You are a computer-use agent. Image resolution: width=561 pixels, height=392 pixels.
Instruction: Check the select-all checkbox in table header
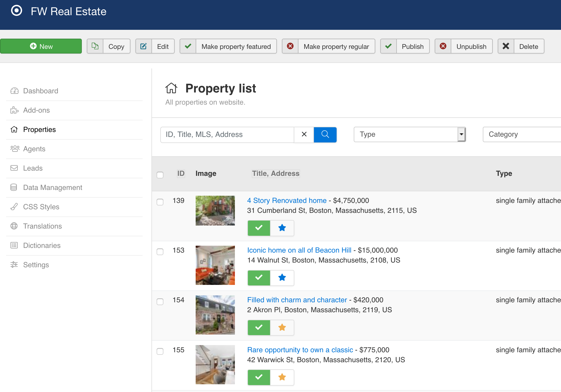(160, 175)
